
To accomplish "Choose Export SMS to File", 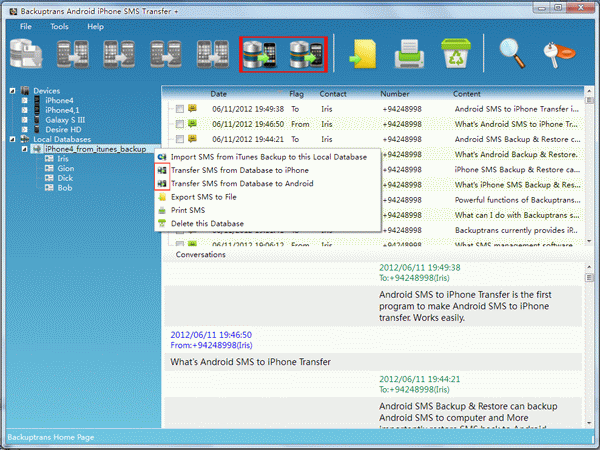I will pyautogui.click(x=267, y=197).
